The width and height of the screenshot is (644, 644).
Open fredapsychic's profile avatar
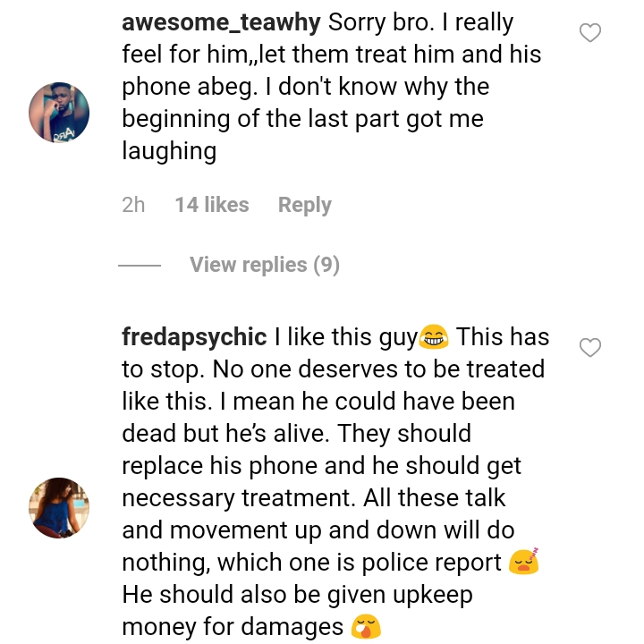(x=59, y=508)
